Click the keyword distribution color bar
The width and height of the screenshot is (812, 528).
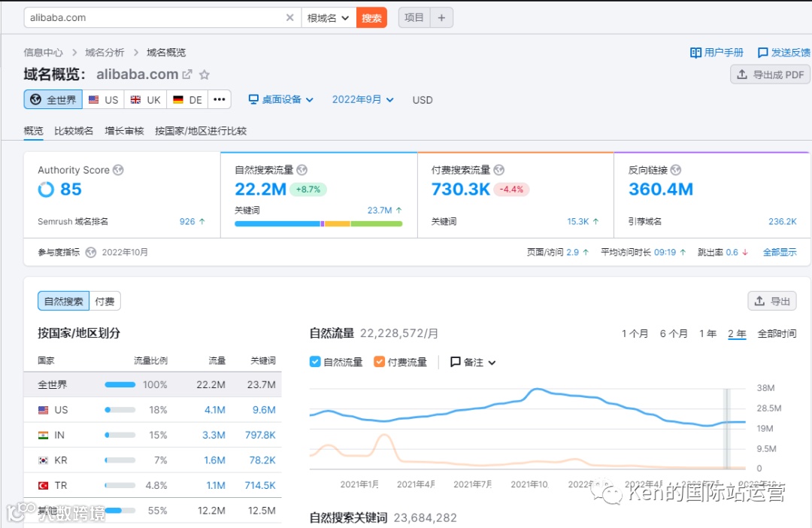(319, 224)
